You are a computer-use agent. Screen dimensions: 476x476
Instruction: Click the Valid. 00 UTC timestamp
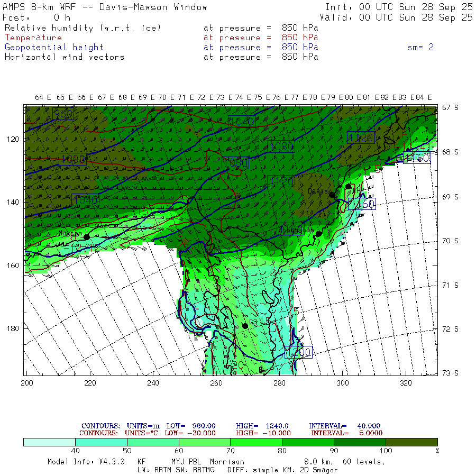point(397,17)
